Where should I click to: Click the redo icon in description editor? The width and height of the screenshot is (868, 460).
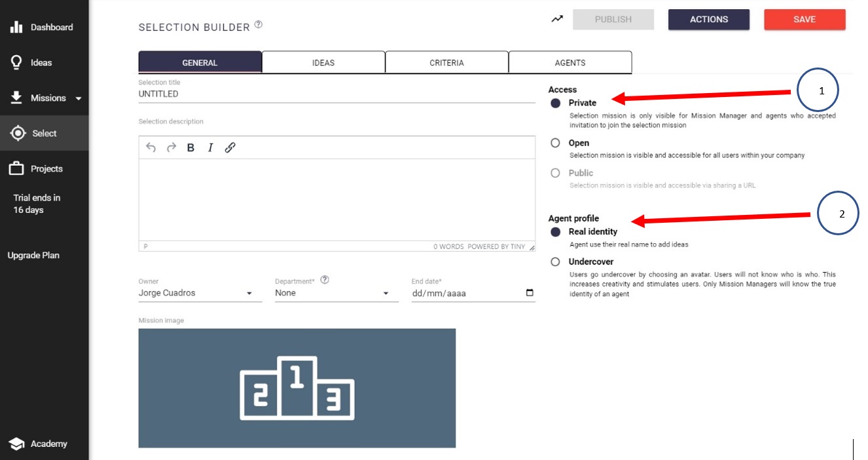[x=172, y=147]
